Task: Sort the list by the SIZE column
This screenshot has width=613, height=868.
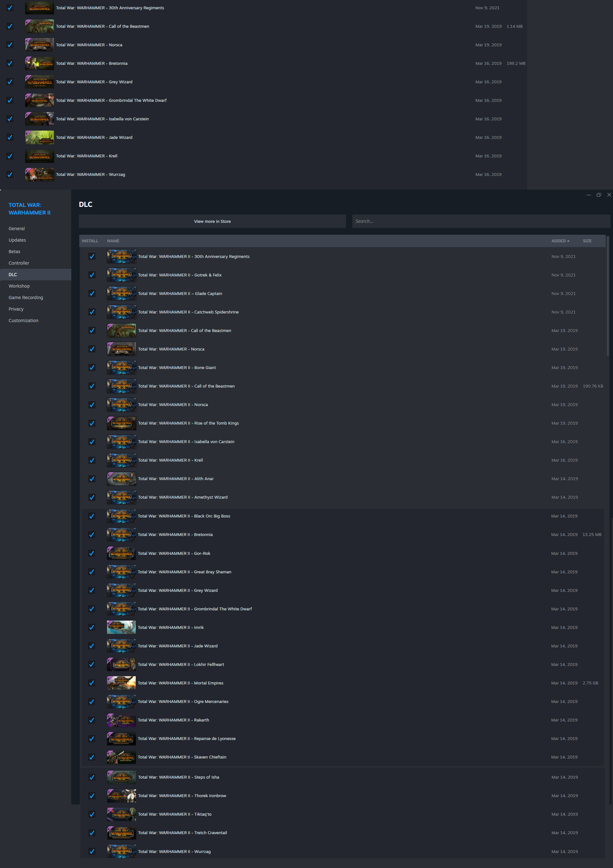Action: pyautogui.click(x=587, y=241)
